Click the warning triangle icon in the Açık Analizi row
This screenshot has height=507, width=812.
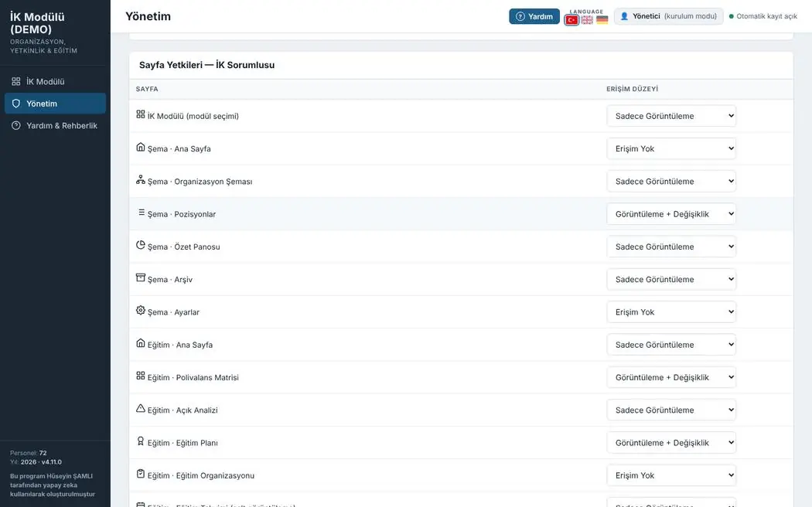pyautogui.click(x=140, y=408)
